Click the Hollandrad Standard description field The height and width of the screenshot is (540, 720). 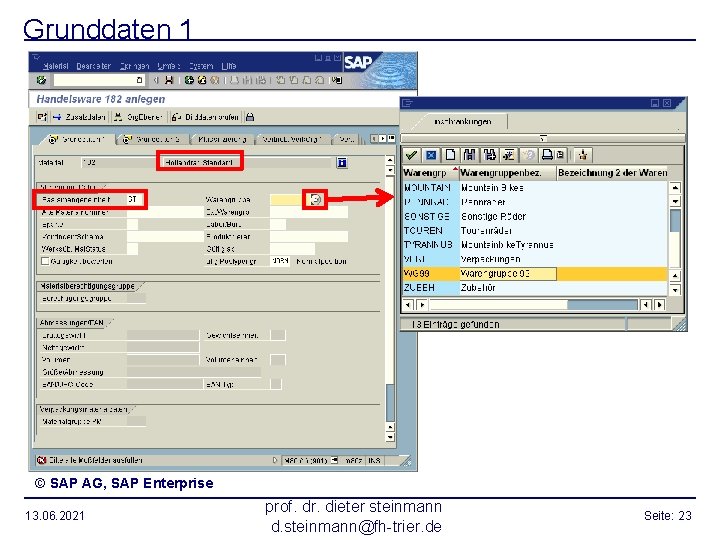pos(247,163)
